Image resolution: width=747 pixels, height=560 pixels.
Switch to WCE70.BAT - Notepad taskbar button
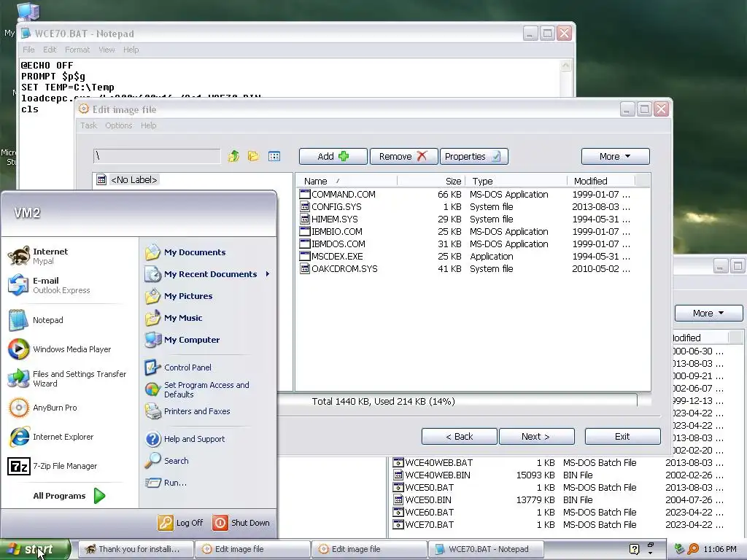click(486, 549)
